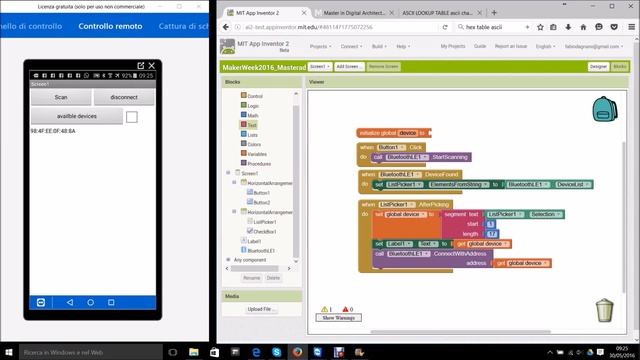This screenshot has height=360, width=640.
Task: Click the yellow warning triangle counter
Action: coord(327,309)
